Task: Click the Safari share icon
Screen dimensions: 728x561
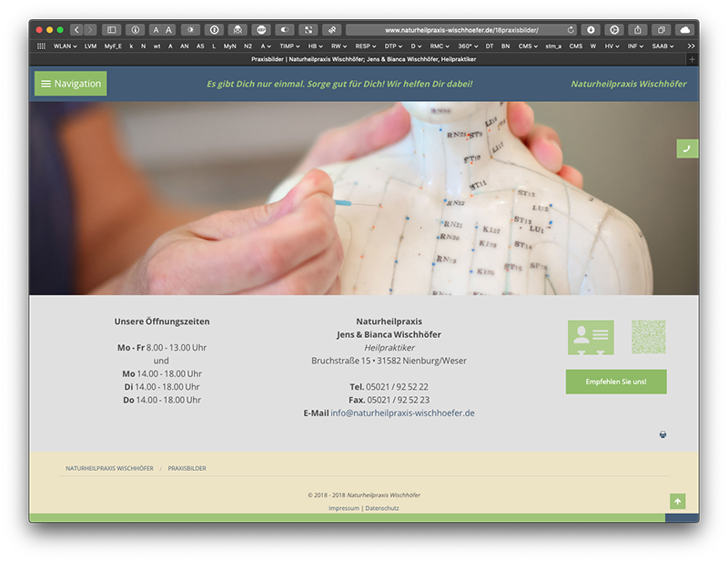Action: pyautogui.click(x=638, y=30)
